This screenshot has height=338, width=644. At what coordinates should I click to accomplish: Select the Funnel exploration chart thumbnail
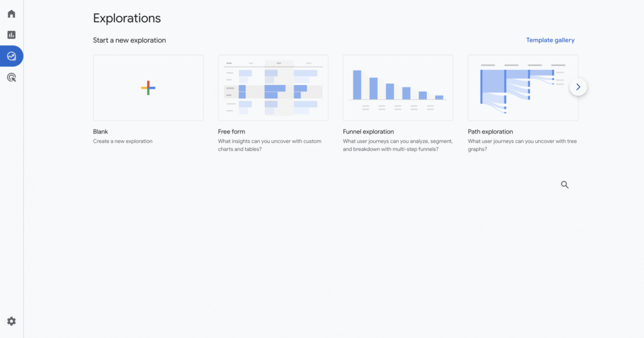tap(397, 87)
